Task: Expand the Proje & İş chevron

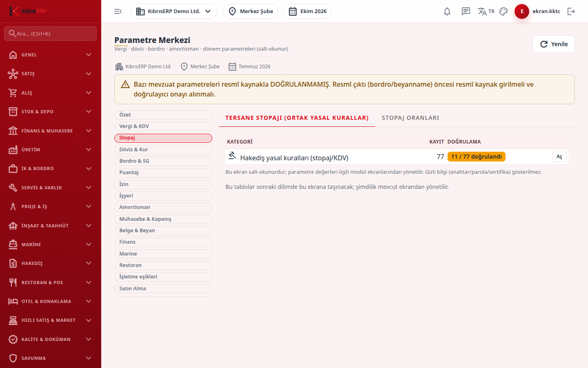Action: point(89,206)
